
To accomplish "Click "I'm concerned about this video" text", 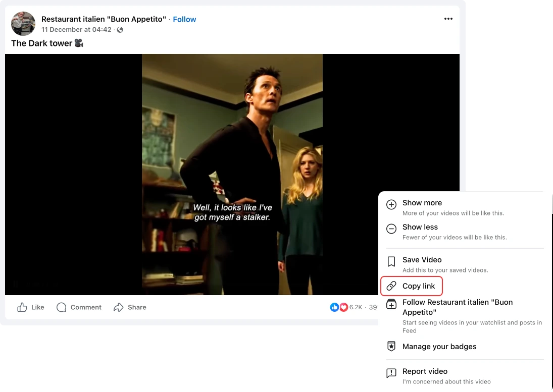I will tap(446, 382).
